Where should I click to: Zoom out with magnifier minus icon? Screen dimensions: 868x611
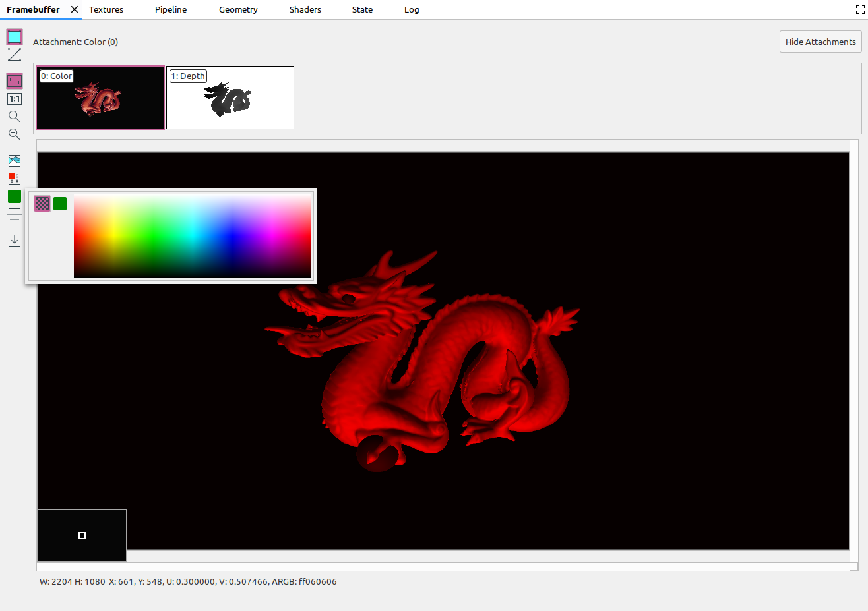[15, 134]
